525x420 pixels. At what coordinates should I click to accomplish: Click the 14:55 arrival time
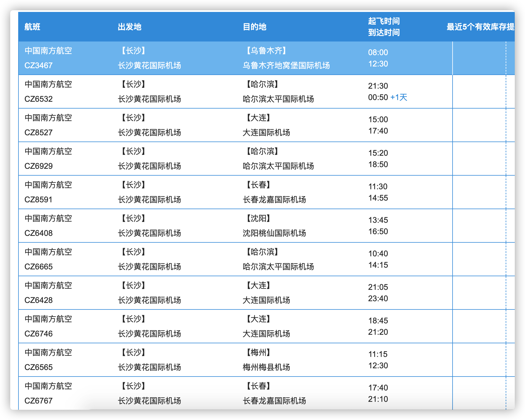[378, 198]
